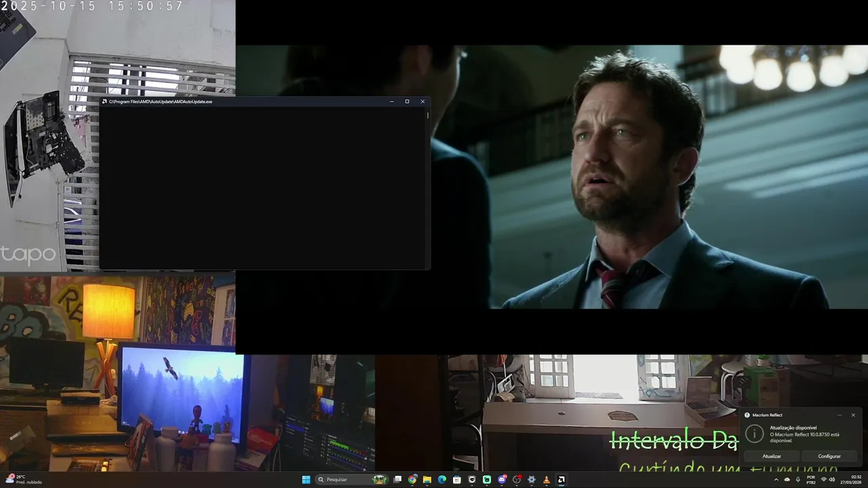868x488 pixels.
Task: Open the Discord taskbar icon
Action: point(502,480)
